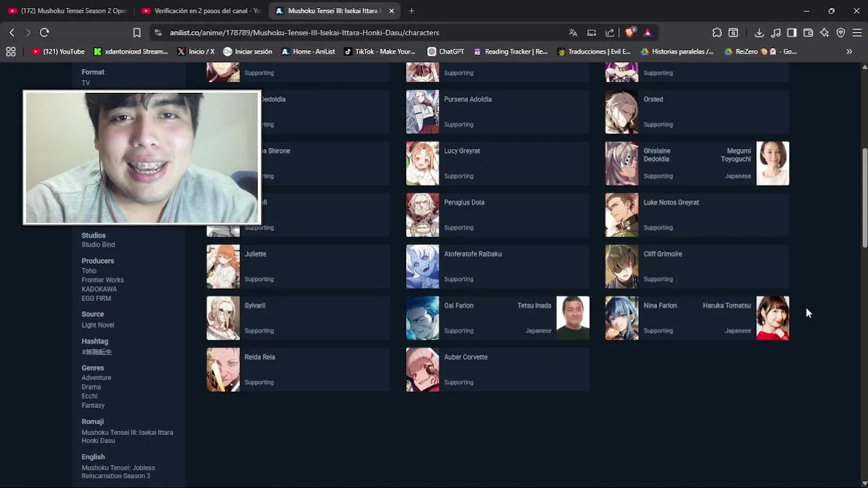This screenshot has height=488, width=868.
Task: Open the downloads icon
Action: [x=759, y=33]
